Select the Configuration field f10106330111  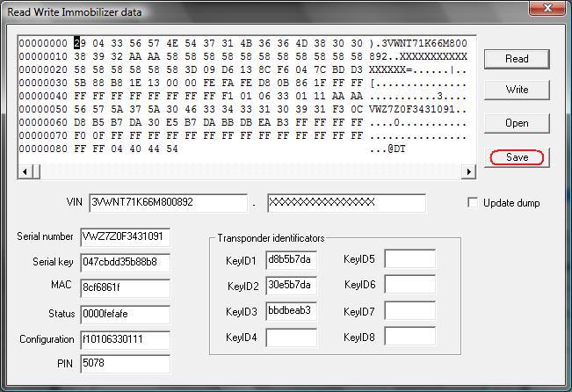click(125, 340)
